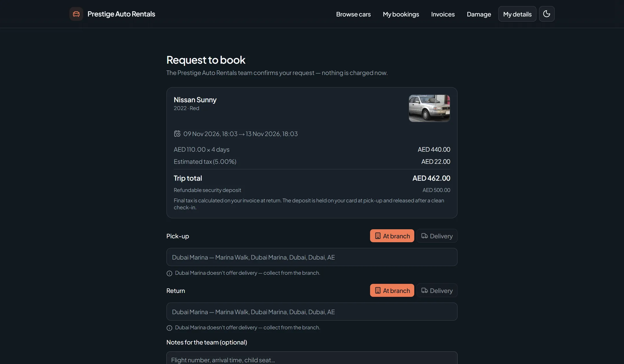Viewport: 624px width, 364px height.
Task: Click the AED 110.00 × 4 days label
Action: pos(201,149)
